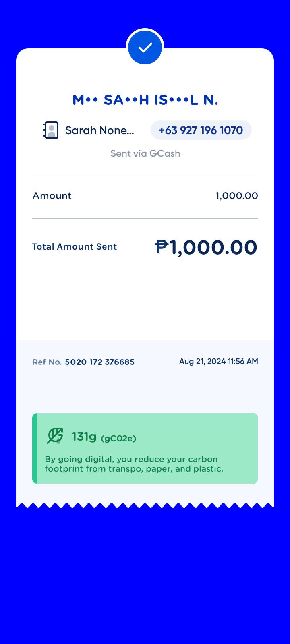This screenshot has width=290, height=644.
Task: Click the masked recipient name heading
Action: click(145, 100)
